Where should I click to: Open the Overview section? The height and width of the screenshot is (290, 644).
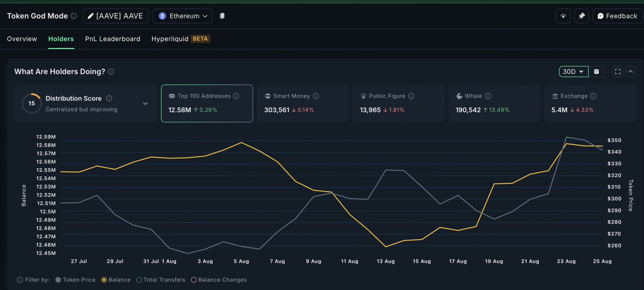[x=22, y=39]
